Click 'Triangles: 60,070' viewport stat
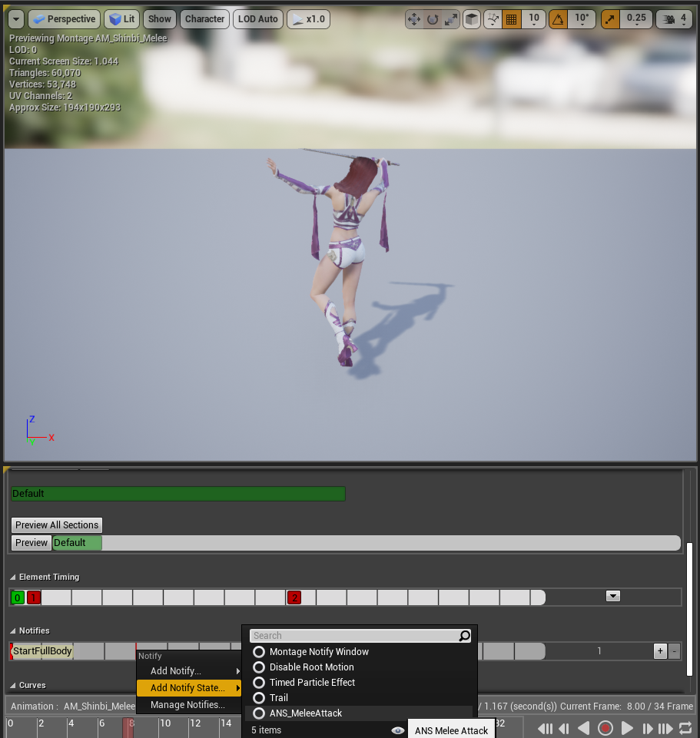Screen dimensions: 700x738 pyautogui.click(x=45, y=73)
